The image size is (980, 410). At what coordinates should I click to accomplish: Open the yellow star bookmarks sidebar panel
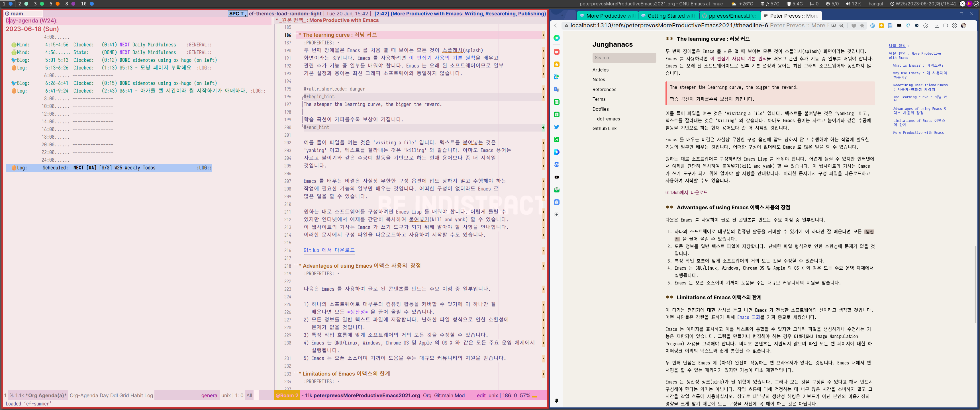point(557,64)
